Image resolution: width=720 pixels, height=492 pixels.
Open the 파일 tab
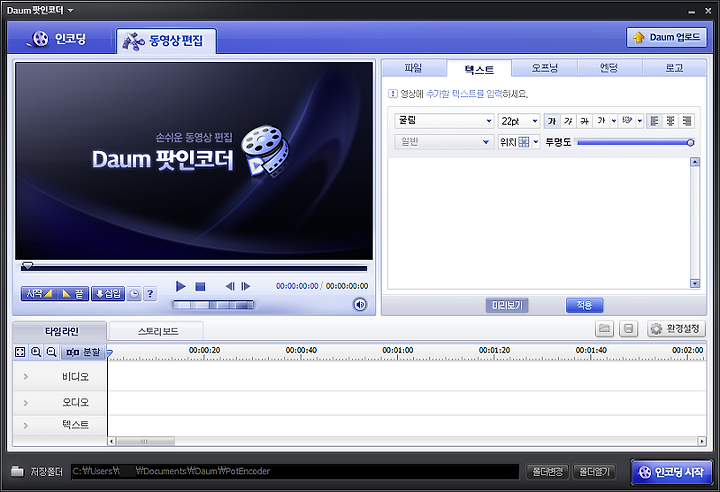[x=413, y=68]
